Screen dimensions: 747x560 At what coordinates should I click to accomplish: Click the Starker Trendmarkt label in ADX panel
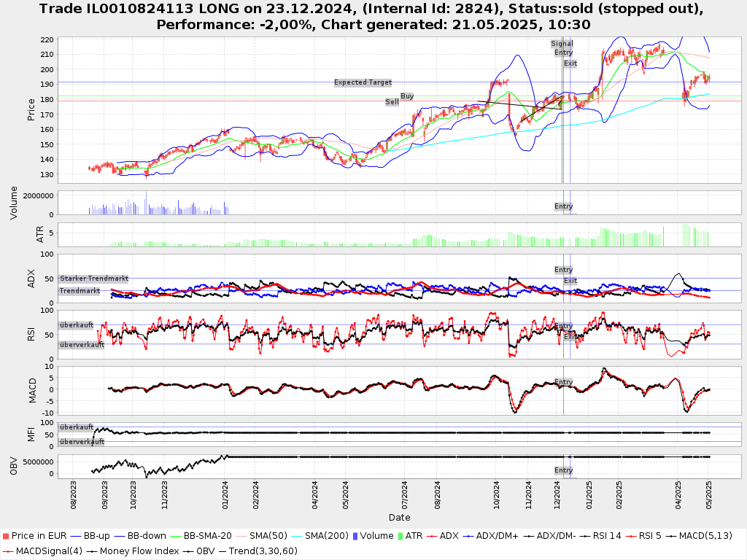(94, 279)
